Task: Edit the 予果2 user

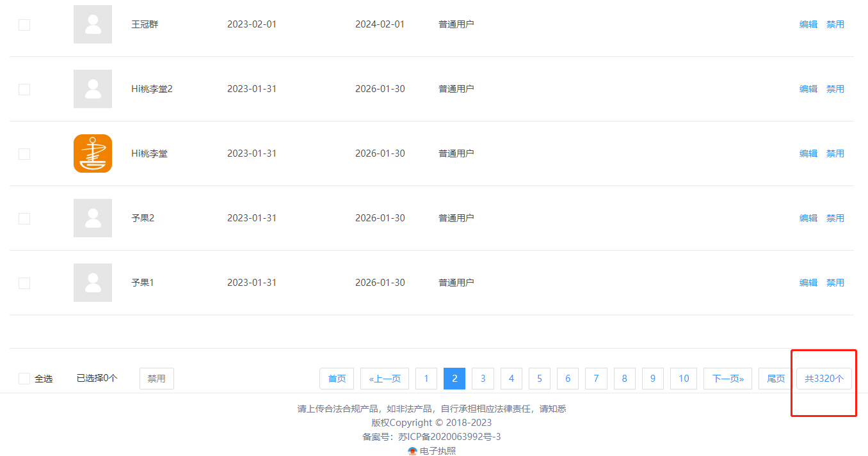Action: click(x=808, y=218)
